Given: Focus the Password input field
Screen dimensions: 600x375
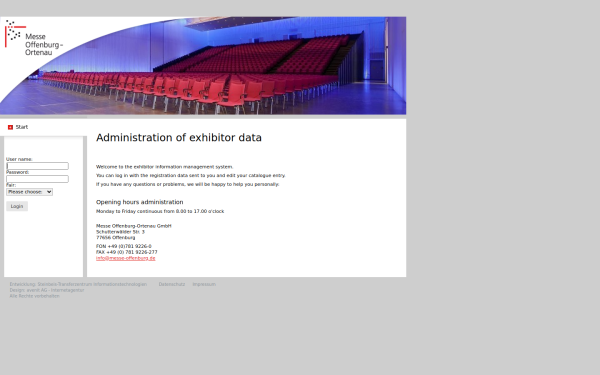Looking at the screenshot, I should 38,179.
